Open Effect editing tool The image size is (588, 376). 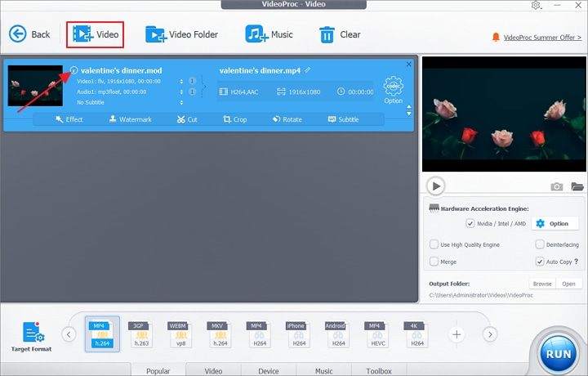(x=69, y=119)
